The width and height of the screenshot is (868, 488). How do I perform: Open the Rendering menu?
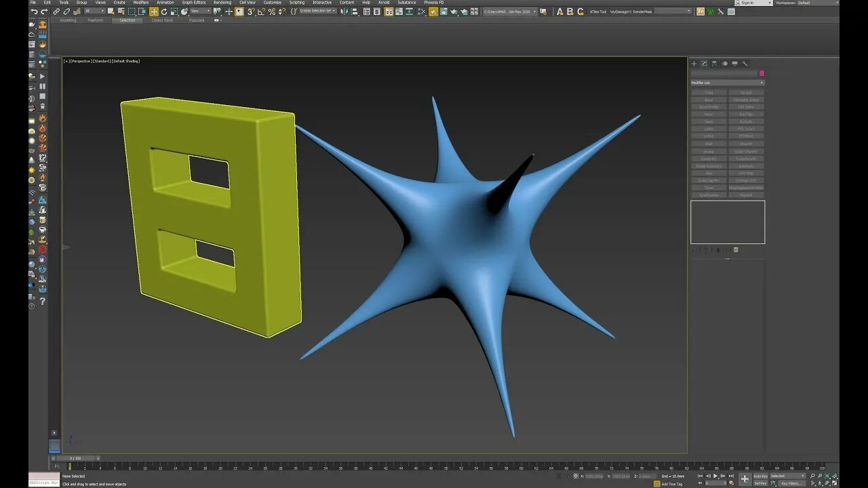[222, 3]
